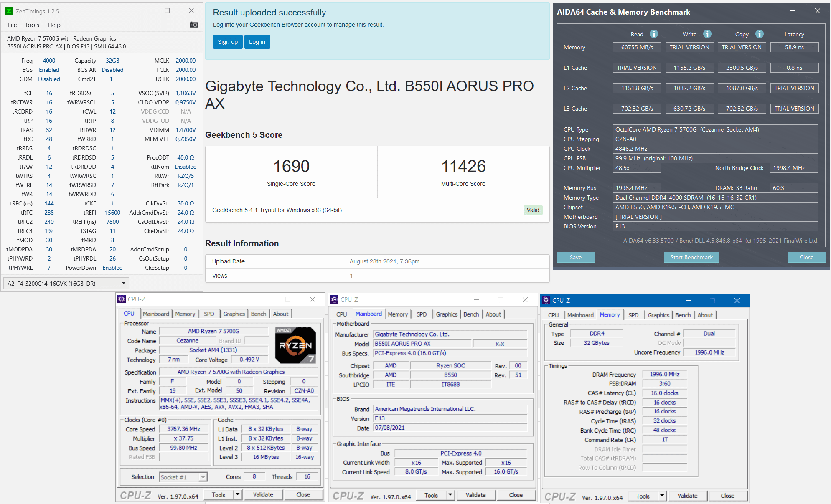Maximize the ZenTimings window
Screen dimensions: 831x504
pos(167,10)
